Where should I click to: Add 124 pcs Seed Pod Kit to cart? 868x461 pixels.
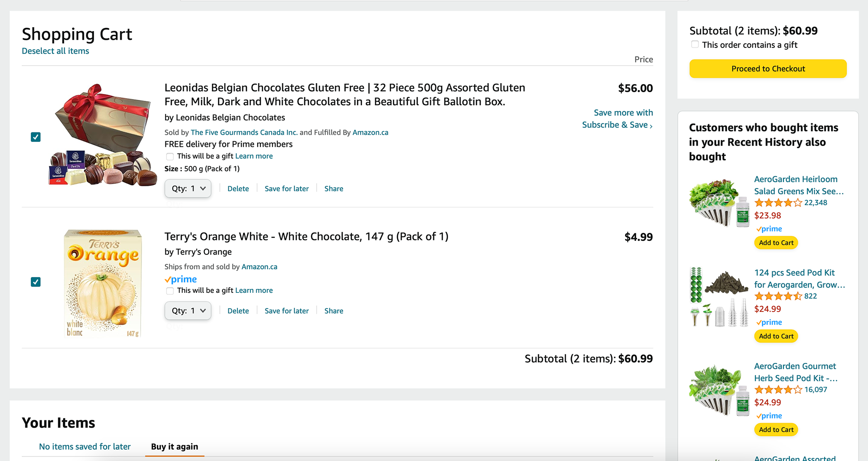pyautogui.click(x=776, y=336)
